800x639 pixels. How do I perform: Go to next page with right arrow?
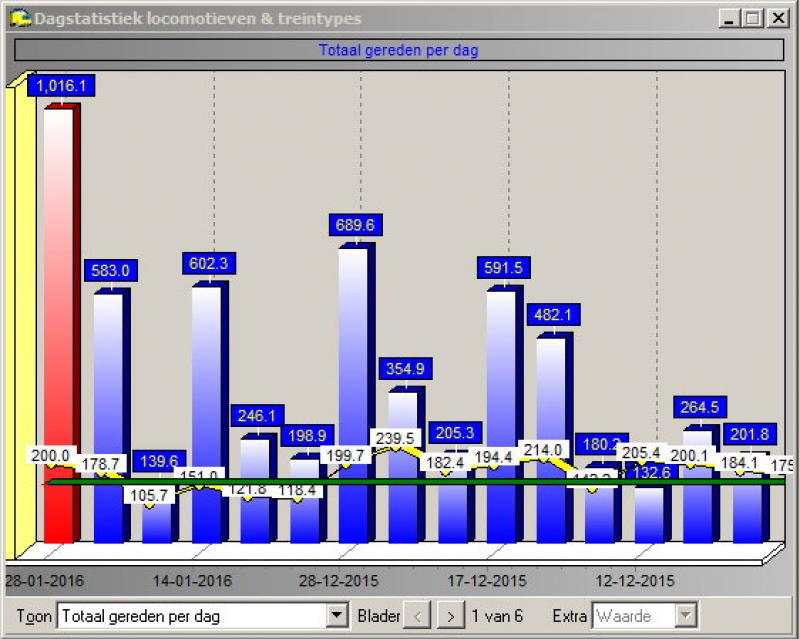pos(452,616)
